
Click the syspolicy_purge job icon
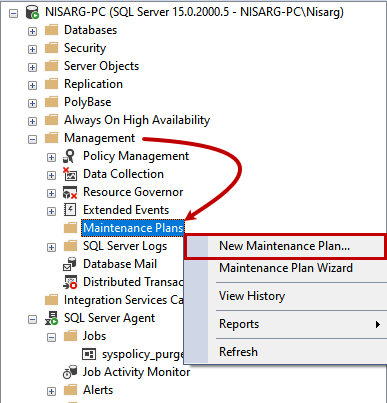point(89,354)
